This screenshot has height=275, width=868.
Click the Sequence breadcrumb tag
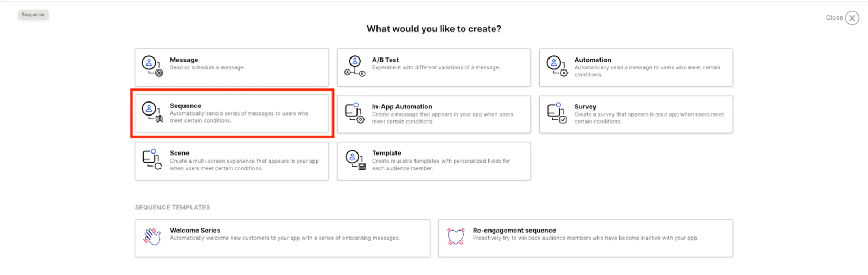click(33, 15)
